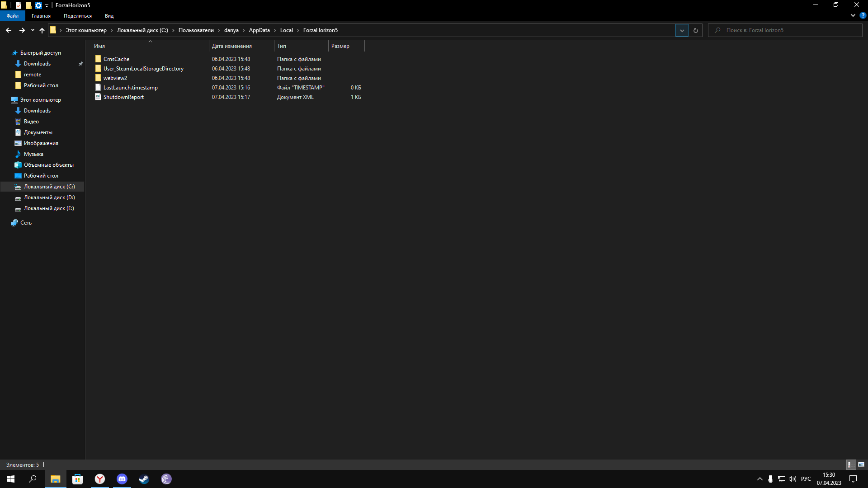Expand the address bar history dropdown
Image resolution: width=868 pixels, height=488 pixels.
(x=682, y=30)
